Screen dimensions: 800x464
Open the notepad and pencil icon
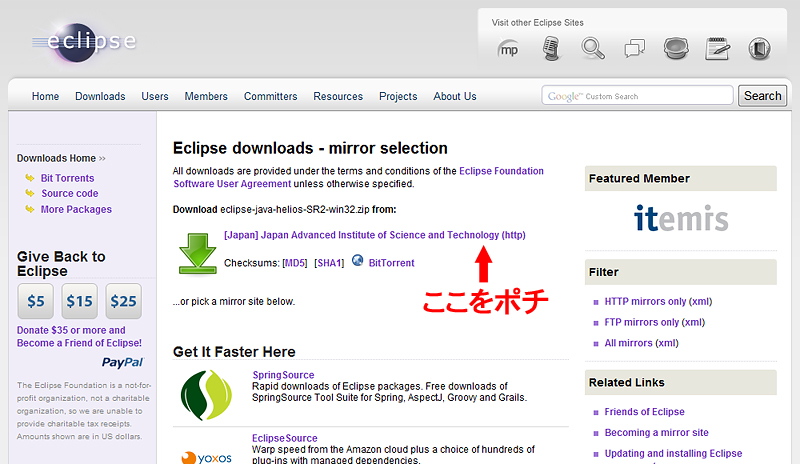(x=717, y=48)
